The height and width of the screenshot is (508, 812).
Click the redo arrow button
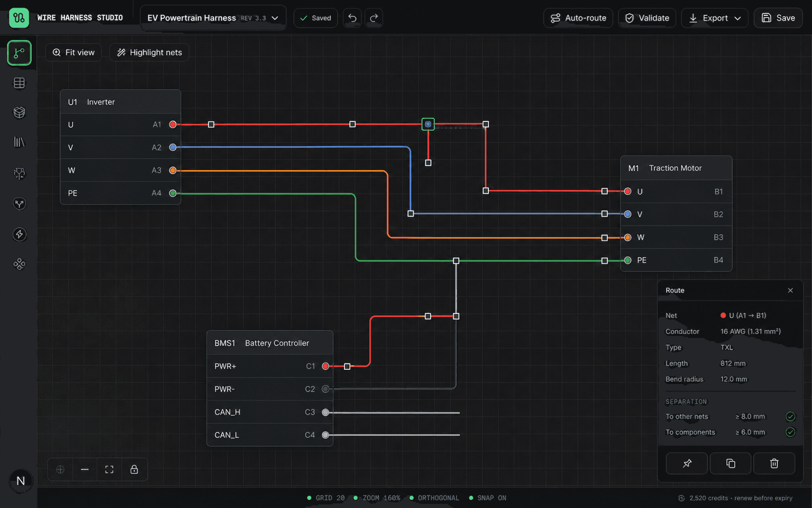374,18
